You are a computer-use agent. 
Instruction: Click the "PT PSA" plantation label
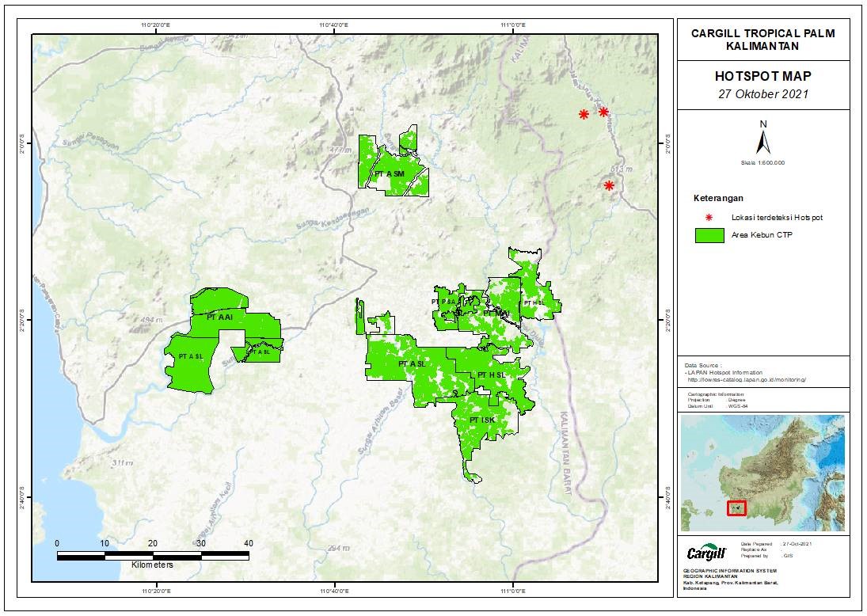coord(443,302)
